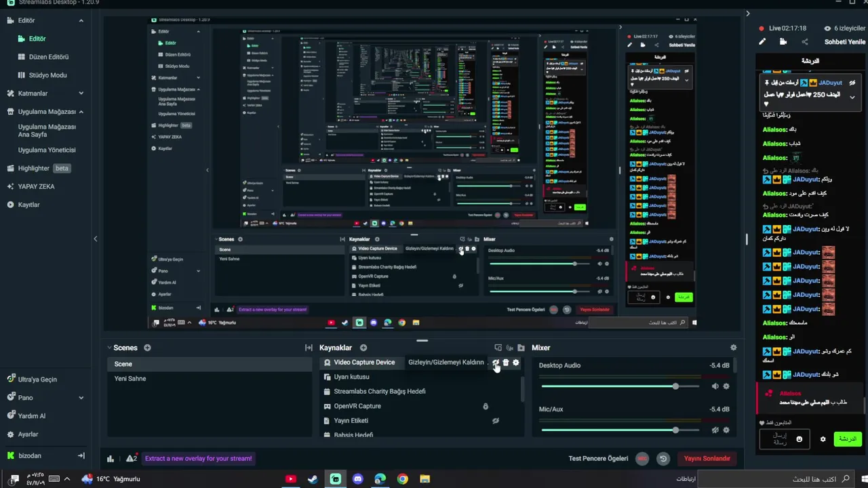Start recording with the REC button
Image resolution: width=868 pixels, height=488 pixels.
coord(642,459)
